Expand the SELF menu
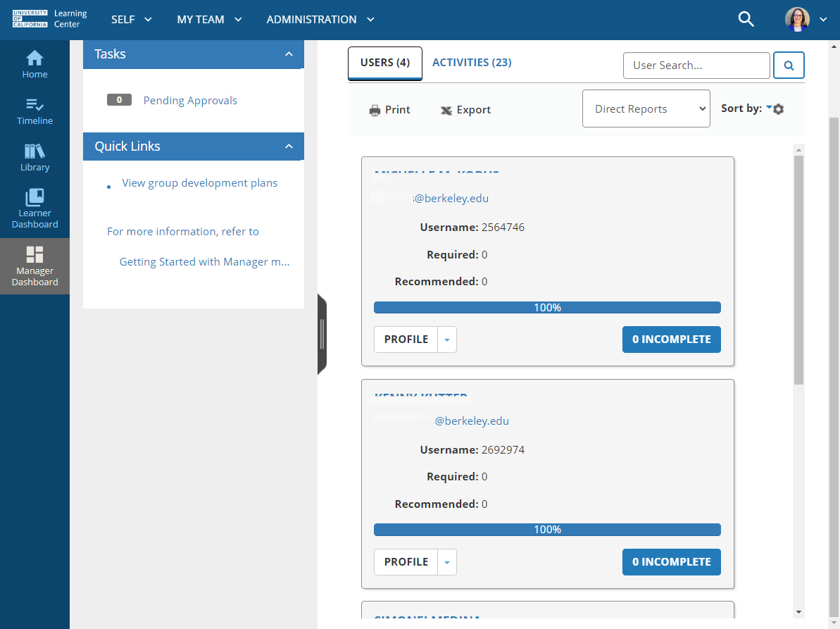Image resolution: width=840 pixels, height=629 pixels. (132, 19)
